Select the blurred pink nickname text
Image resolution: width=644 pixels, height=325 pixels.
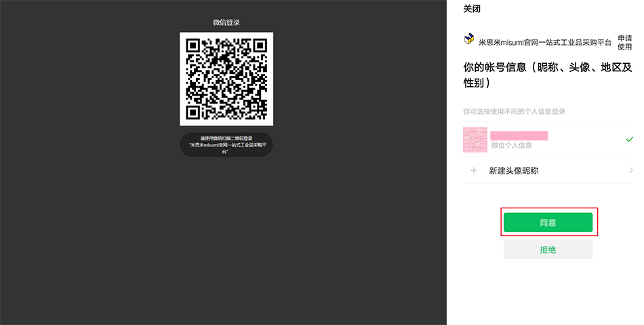pos(519,136)
